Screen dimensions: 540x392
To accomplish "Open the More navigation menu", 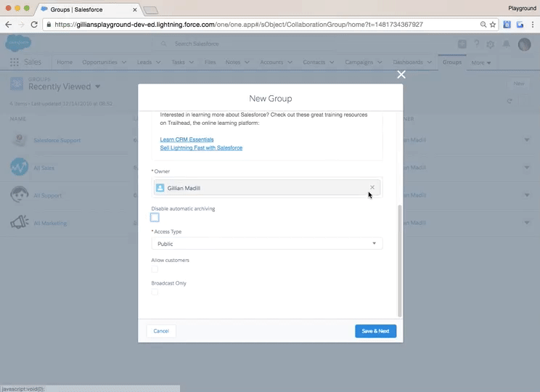I will click(480, 62).
